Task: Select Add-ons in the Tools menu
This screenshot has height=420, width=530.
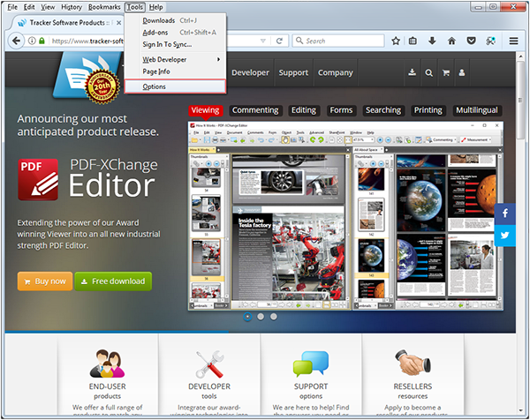Action: click(x=175, y=33)
